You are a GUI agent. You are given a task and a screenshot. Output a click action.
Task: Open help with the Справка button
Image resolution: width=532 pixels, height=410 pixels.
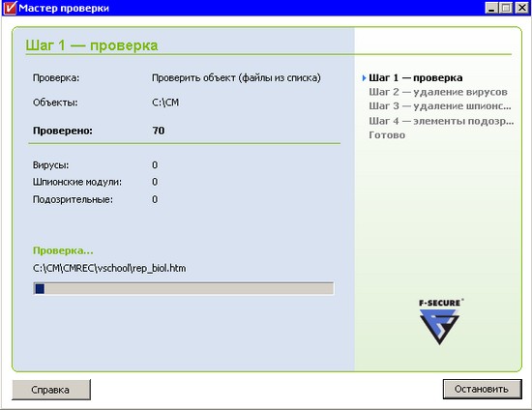[x=51, y=390]
